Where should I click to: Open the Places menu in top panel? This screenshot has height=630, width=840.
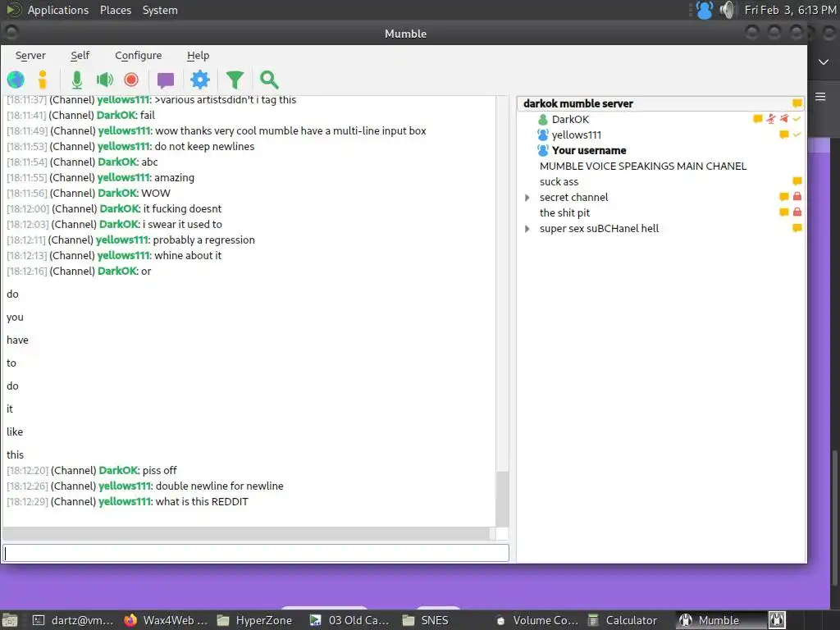click(116, 10)
